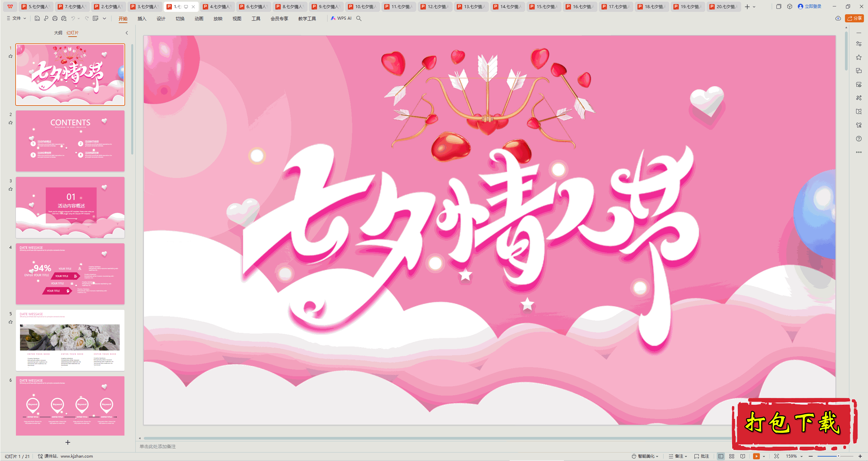This screenshot has height=461, width=868.
Task: Select the 94% slide 4 thumbnail
Action: click(x=70, y=274)
